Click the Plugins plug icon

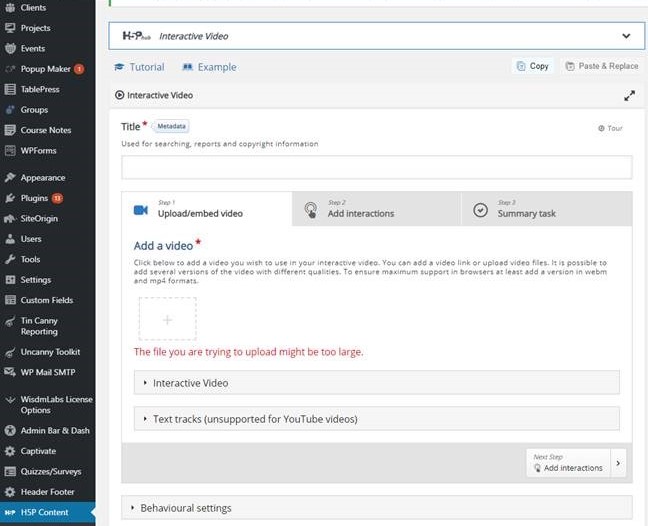coord(10,198)
